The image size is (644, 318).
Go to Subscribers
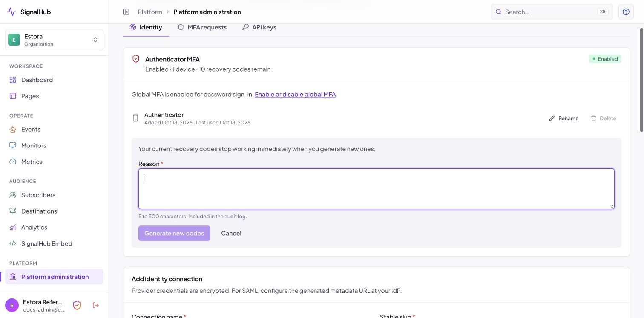pyautogui.click(x=54, y=195)
